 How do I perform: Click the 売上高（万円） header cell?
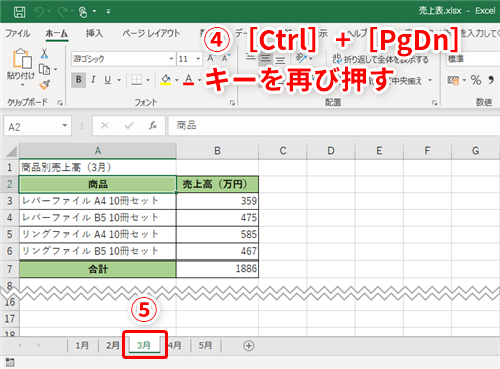pyautogui.click(x=217, y=184)
